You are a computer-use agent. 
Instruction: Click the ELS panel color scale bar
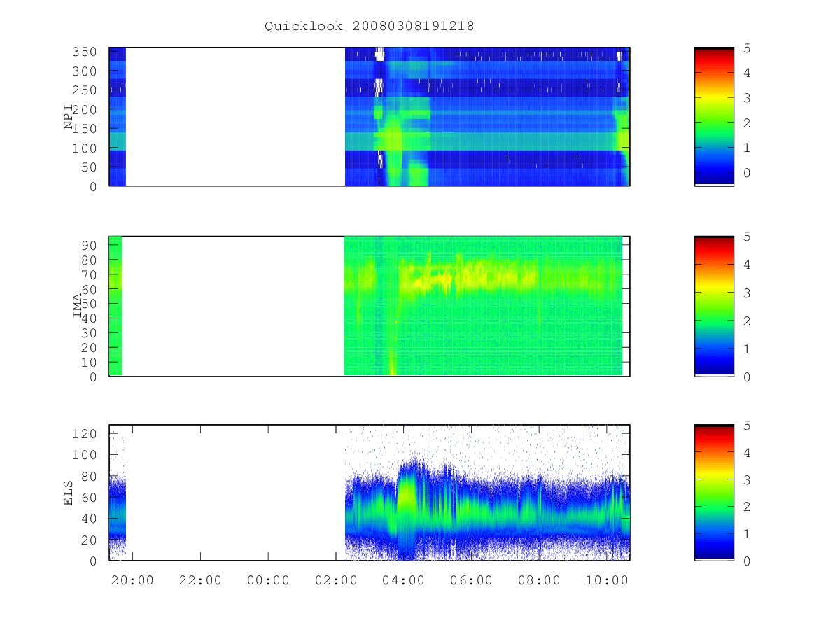pos(714,492)
